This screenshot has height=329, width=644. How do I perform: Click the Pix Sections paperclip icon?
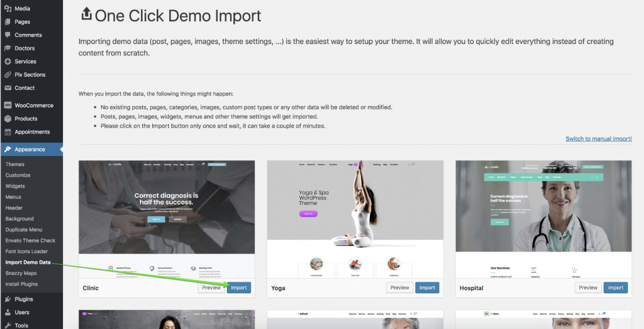(8, 74)
